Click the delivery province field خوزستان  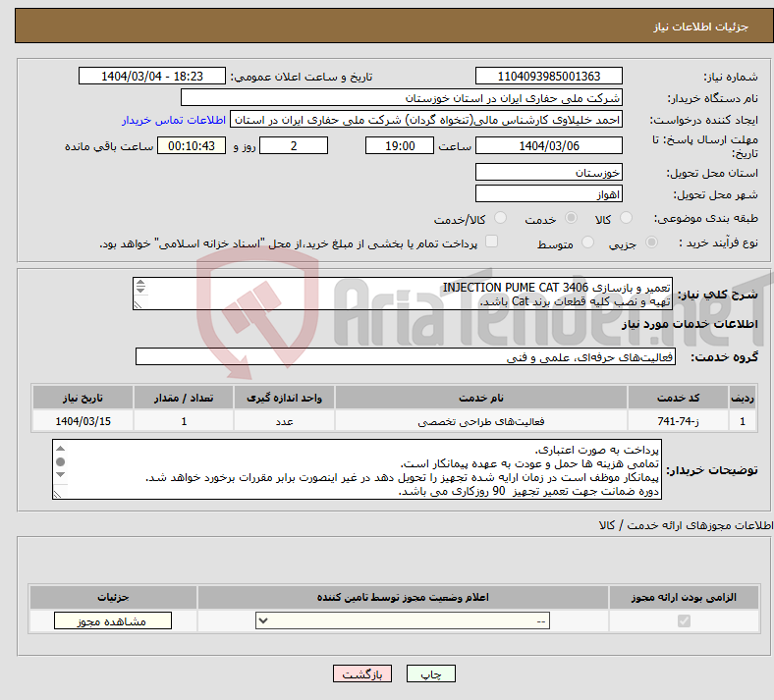click(x=548, y=172)
